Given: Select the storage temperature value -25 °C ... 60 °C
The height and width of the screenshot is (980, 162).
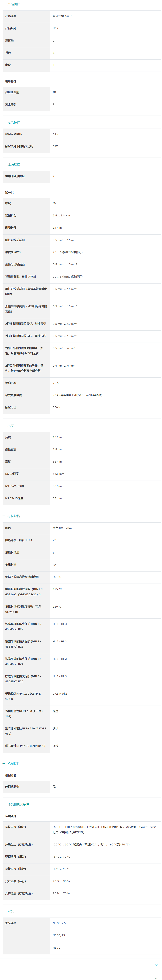Looking at the screenshot, I should (91, 844).
